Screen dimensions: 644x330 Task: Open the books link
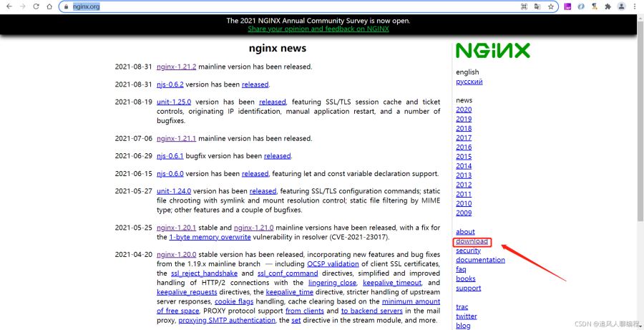pos(466,278)
